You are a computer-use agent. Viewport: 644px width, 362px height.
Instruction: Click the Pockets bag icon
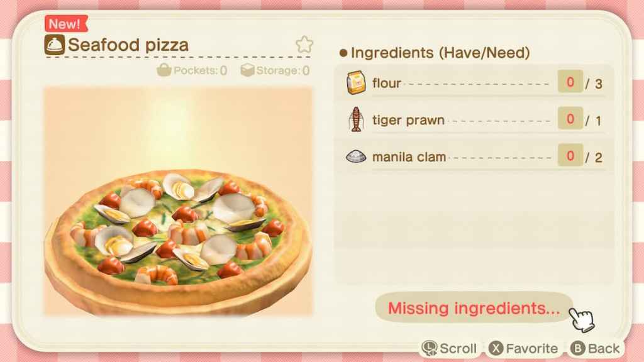tap(164, 70)
